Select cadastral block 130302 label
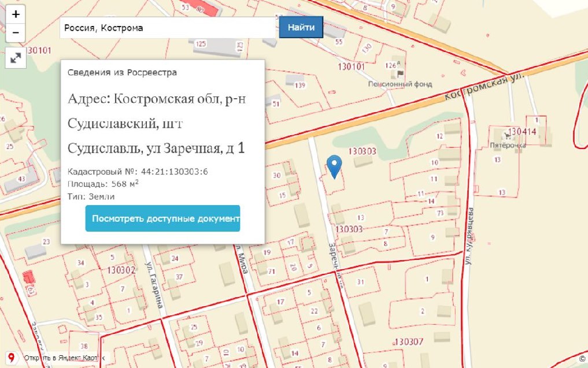Screen dimensions: 588x368 tap(121, 269)
